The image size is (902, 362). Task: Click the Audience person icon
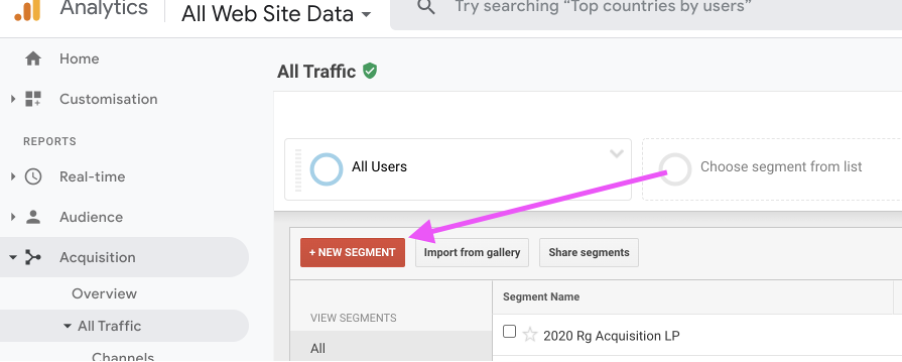(33, 217)
